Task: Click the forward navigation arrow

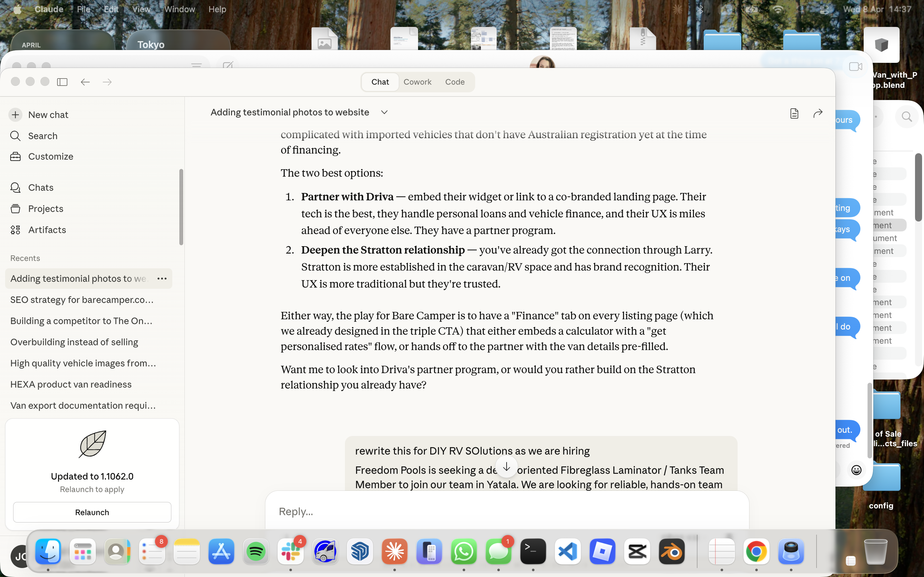Action: pyautogui.click(x=107, y=82)
